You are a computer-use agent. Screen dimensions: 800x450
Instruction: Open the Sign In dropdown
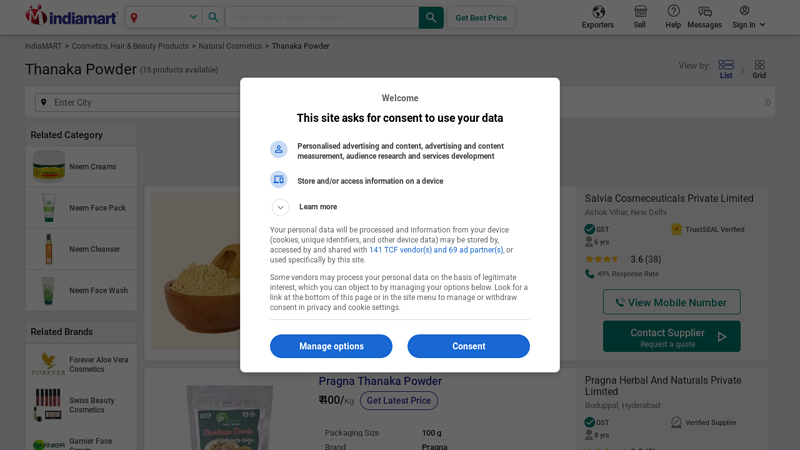click(x=749, y=17)
